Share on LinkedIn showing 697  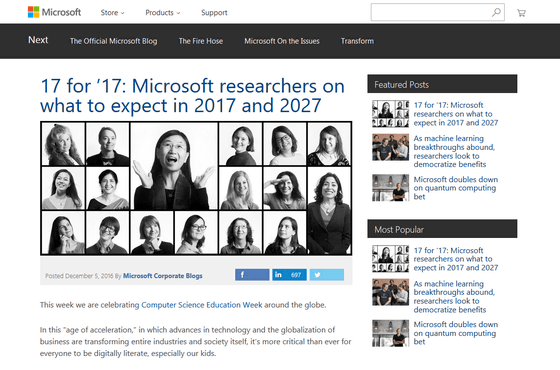coord(289,275)
